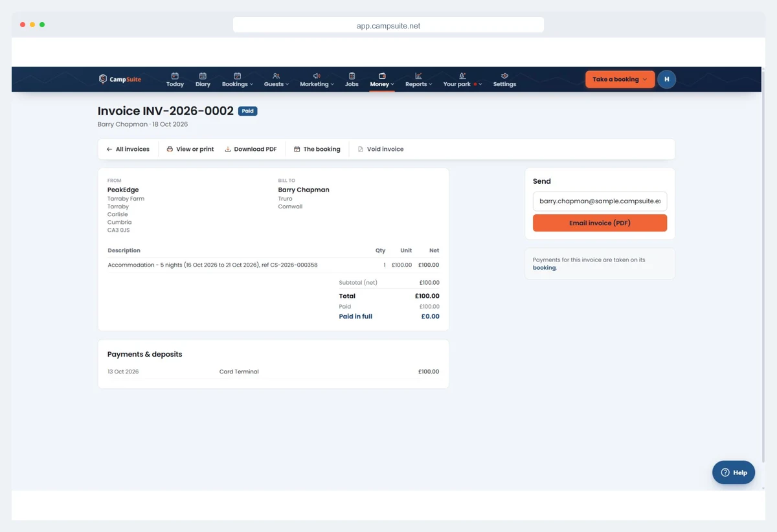Click the Paid in full label

click(355, 316)
